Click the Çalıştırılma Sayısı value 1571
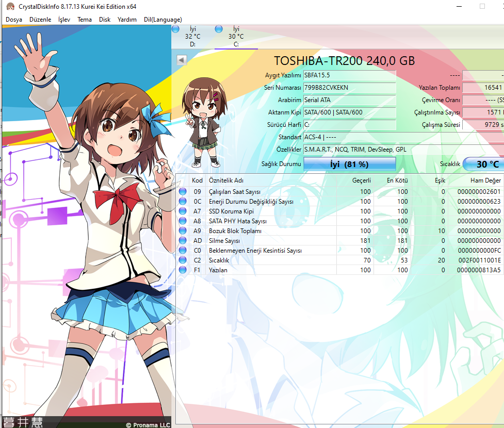Screen dimensions: 504x428 coord(483,112)
